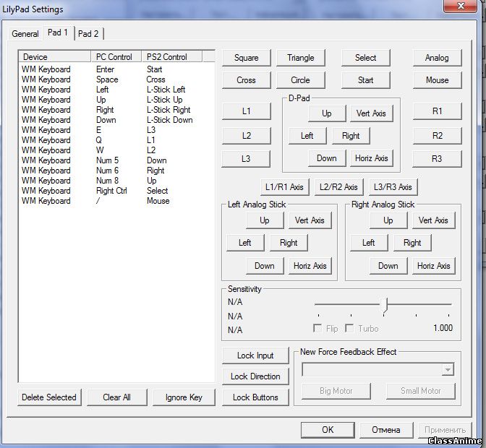Click Left Analog Stick Horiz Axis

(x=310, y=266)
